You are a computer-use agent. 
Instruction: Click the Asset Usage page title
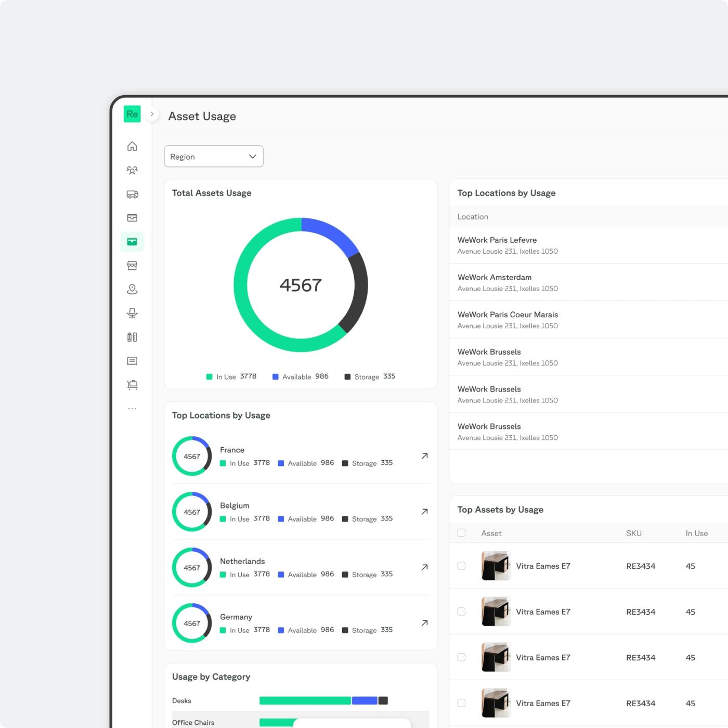(x=202, y=116)
